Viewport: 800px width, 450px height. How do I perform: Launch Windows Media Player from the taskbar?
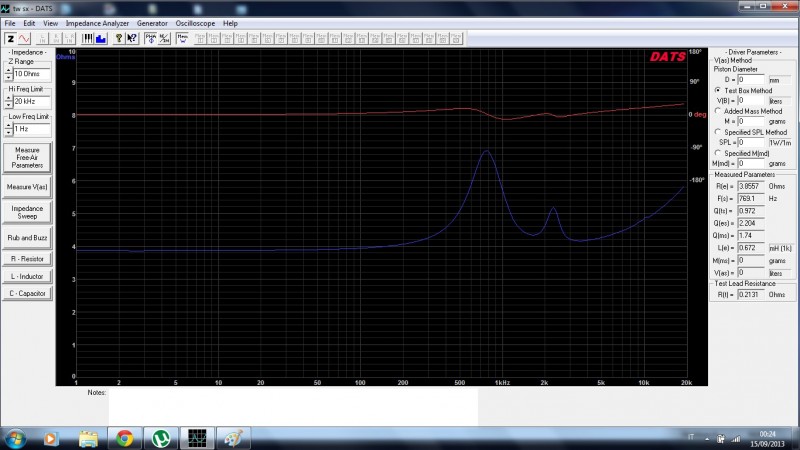point(51,438)
